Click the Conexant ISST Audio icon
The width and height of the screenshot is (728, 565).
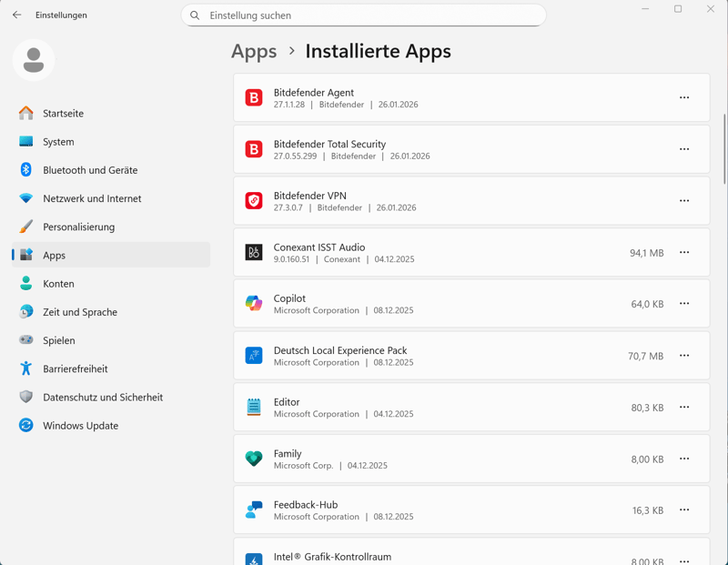click(x=254, y=252)
